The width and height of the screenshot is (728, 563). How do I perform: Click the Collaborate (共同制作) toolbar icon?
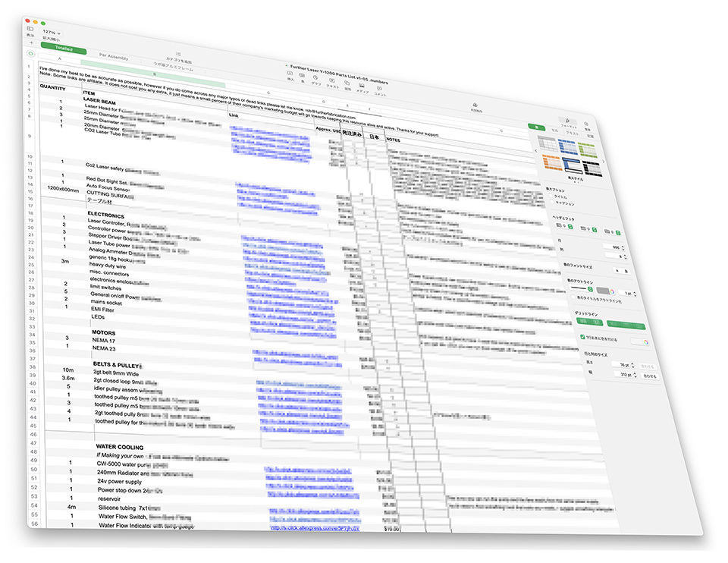(x=475, y=105)
